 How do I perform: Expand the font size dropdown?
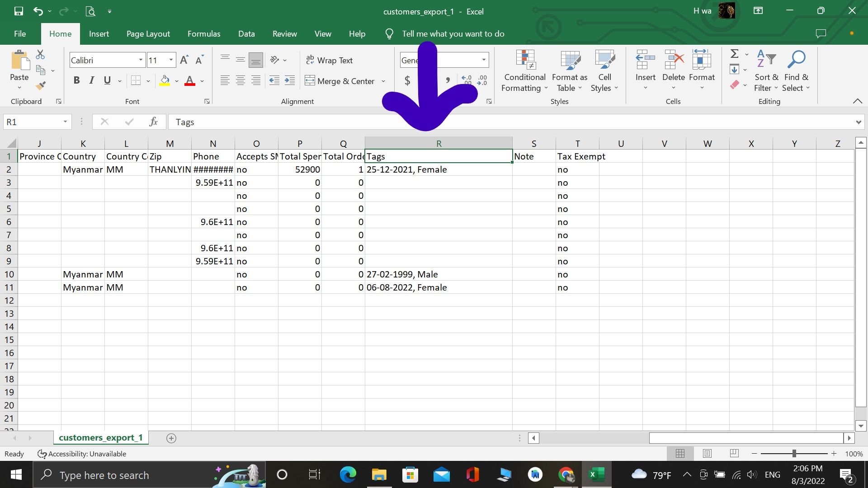171,60
